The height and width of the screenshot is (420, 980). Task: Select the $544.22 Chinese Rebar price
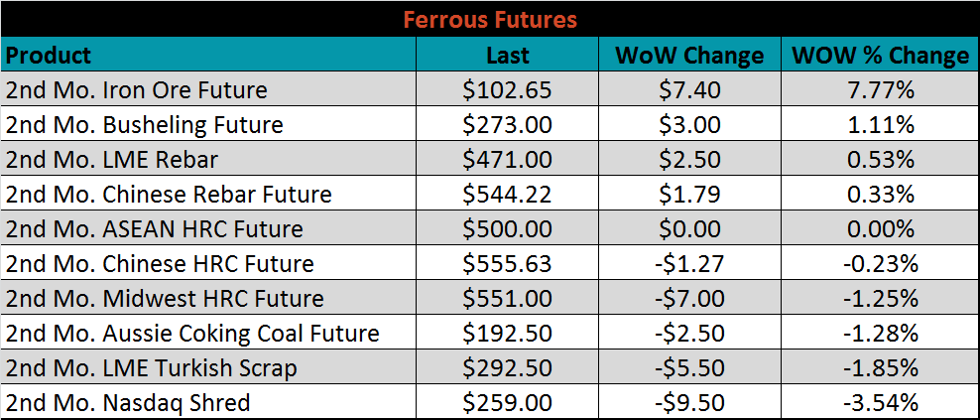coord(508,195)
